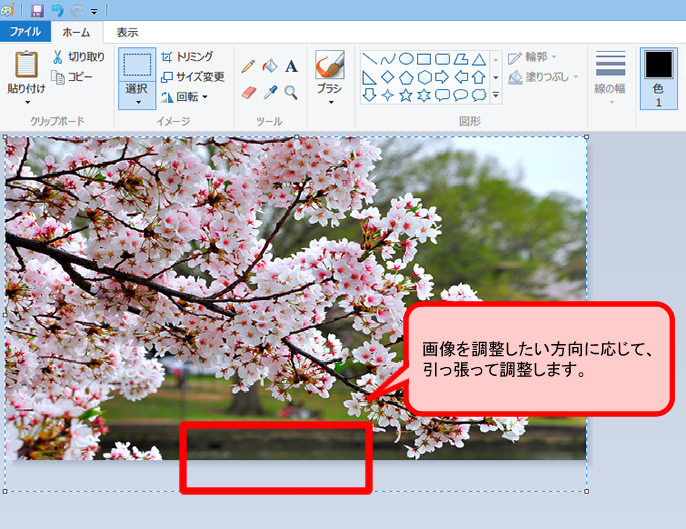Choose the Left arrow shape
Screen dimensions: 686x529
461,77
